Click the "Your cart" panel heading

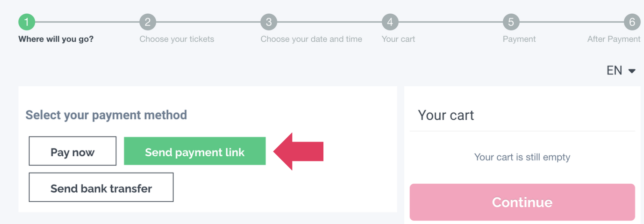click(446, 115)
